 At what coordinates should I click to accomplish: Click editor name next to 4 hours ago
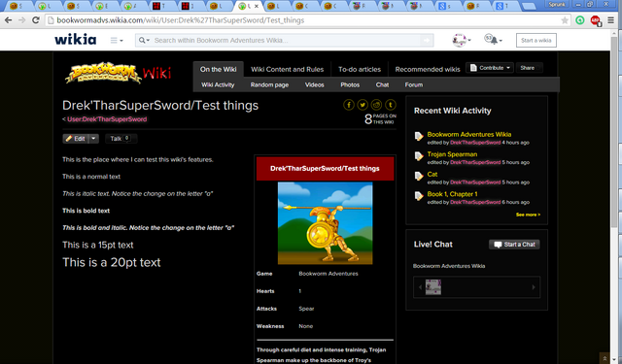point(475,143)
